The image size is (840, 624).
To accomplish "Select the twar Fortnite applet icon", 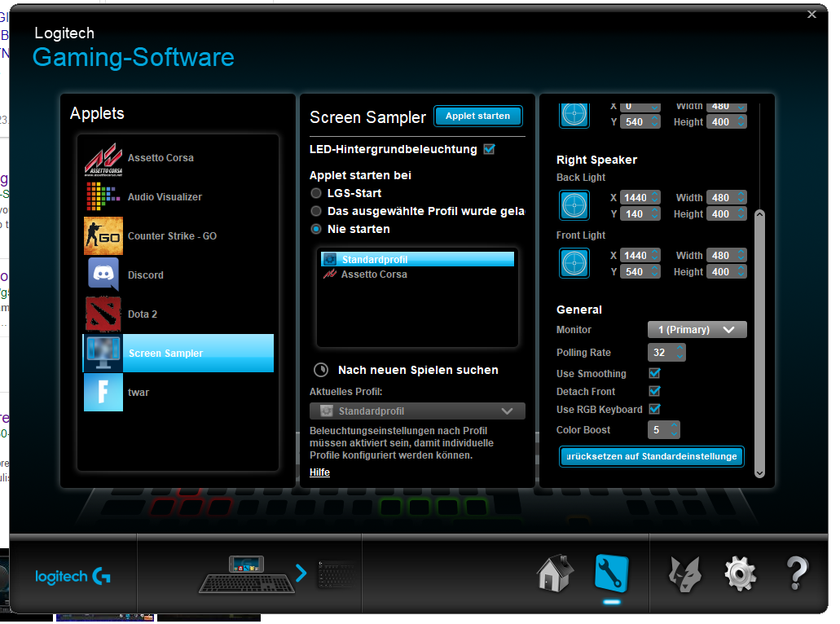I will tap(103, 392).
